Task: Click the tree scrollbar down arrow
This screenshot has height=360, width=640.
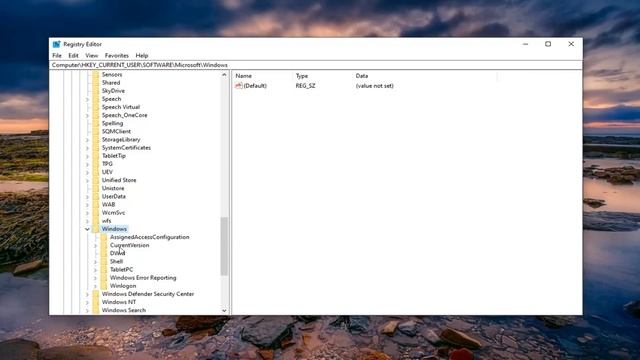Action: click(224, 311)
